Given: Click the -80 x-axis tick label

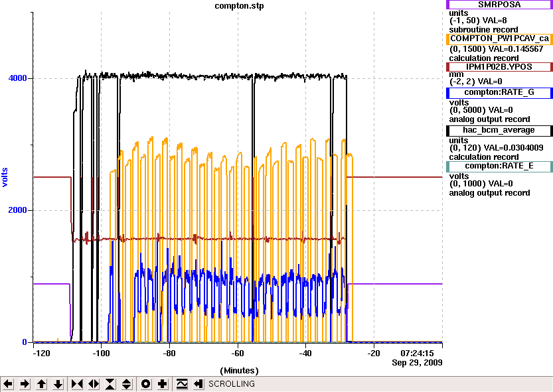Looking at the screenshot, I should coord(169,354).
